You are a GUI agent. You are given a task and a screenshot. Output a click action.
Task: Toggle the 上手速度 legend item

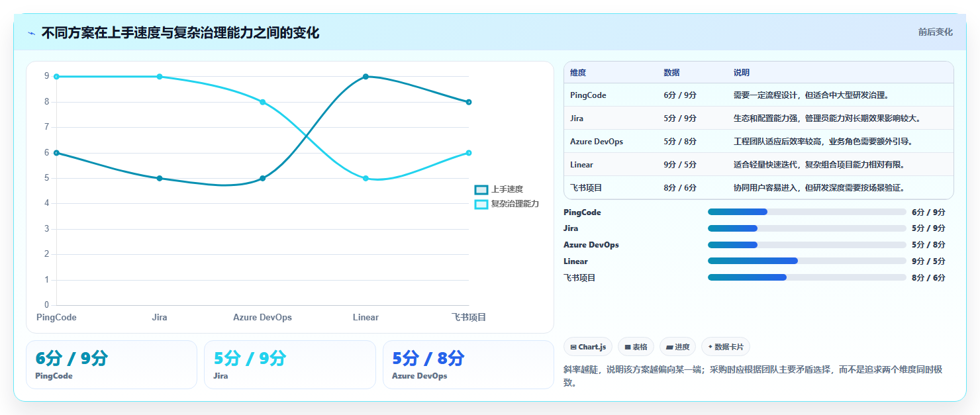click(499, 189)
